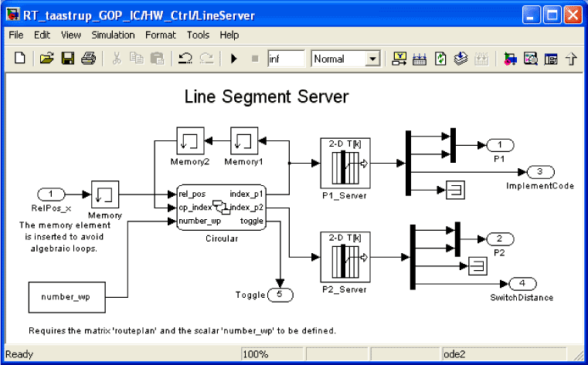Select the mux bar feeding port P1
588x365 pixels.
point(453,145)
